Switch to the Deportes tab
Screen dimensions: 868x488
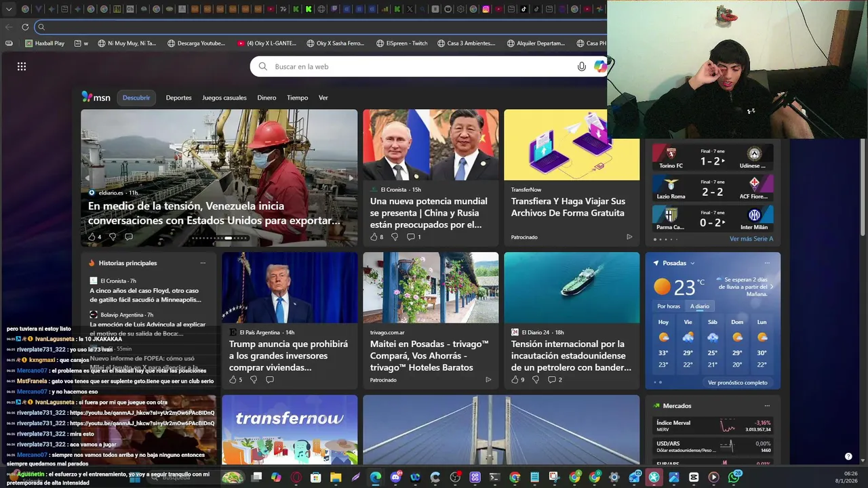coord(178,98)
